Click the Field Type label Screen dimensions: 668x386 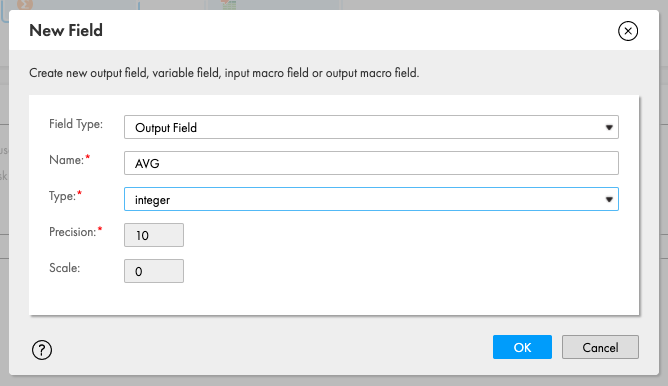[x=76, y=124]
